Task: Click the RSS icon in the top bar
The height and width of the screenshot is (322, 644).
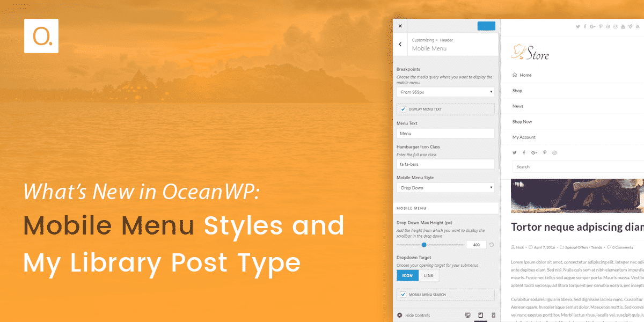Action: pos(638,26)
